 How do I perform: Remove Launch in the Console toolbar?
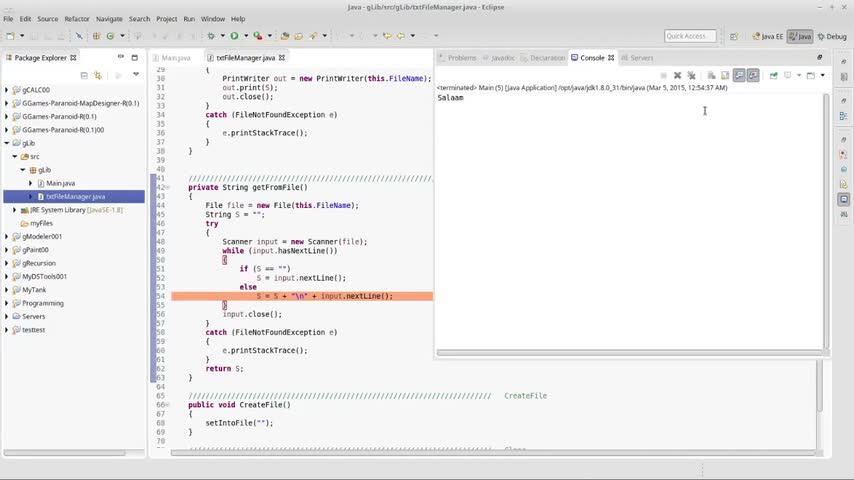click(678, 75)
